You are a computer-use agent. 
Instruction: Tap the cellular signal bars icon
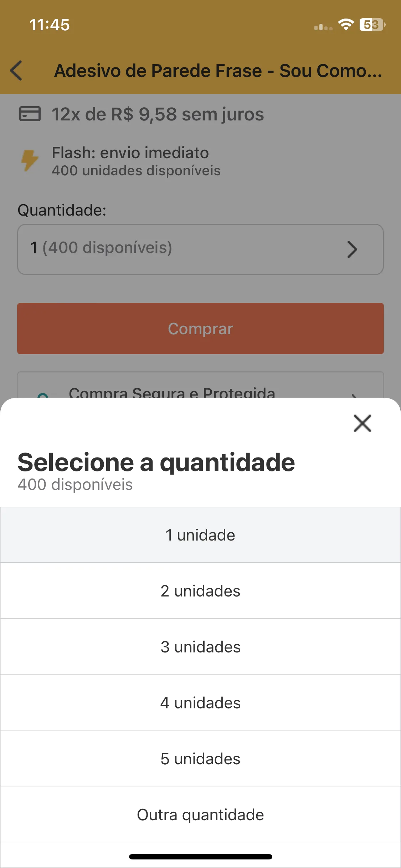pos(323,27)
